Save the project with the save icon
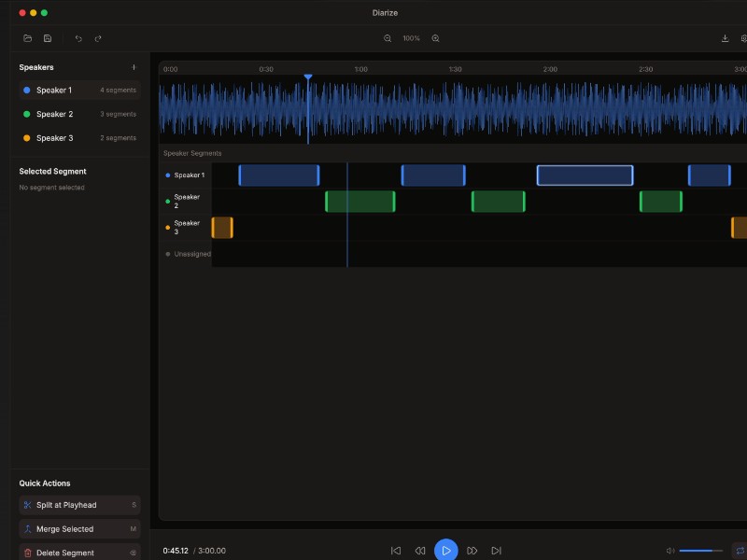 point(49,38)
